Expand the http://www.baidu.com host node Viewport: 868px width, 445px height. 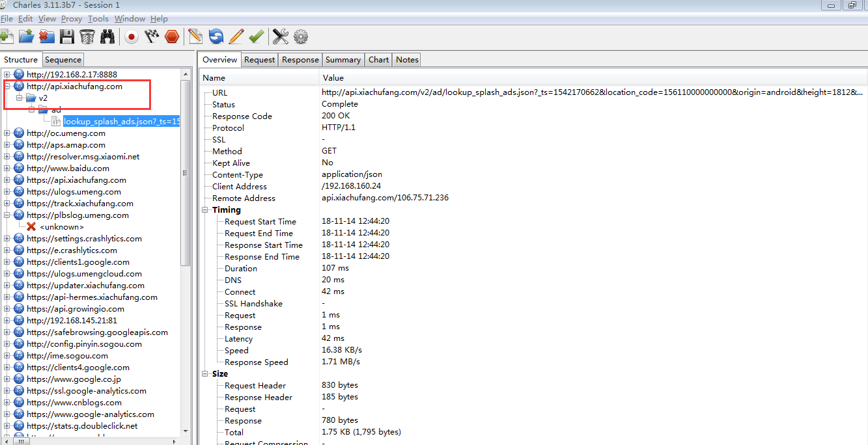(7, 169)
